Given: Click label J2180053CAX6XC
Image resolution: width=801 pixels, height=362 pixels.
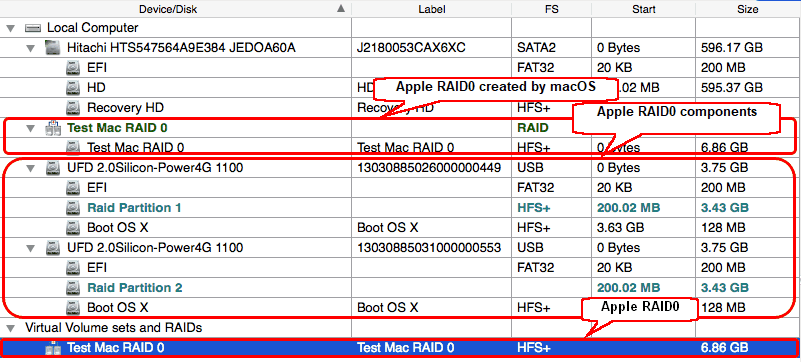Looking at the screenshot, I should tap(411, 47).
